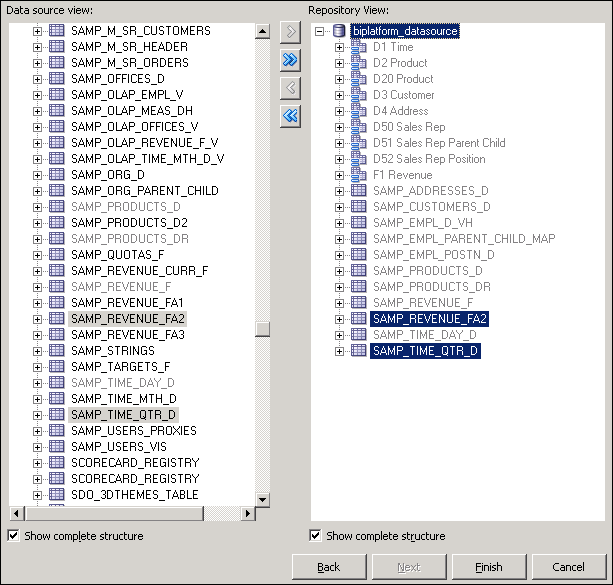
Task: Click the import selected single-arrow button
Action: (x=290, y=32)
